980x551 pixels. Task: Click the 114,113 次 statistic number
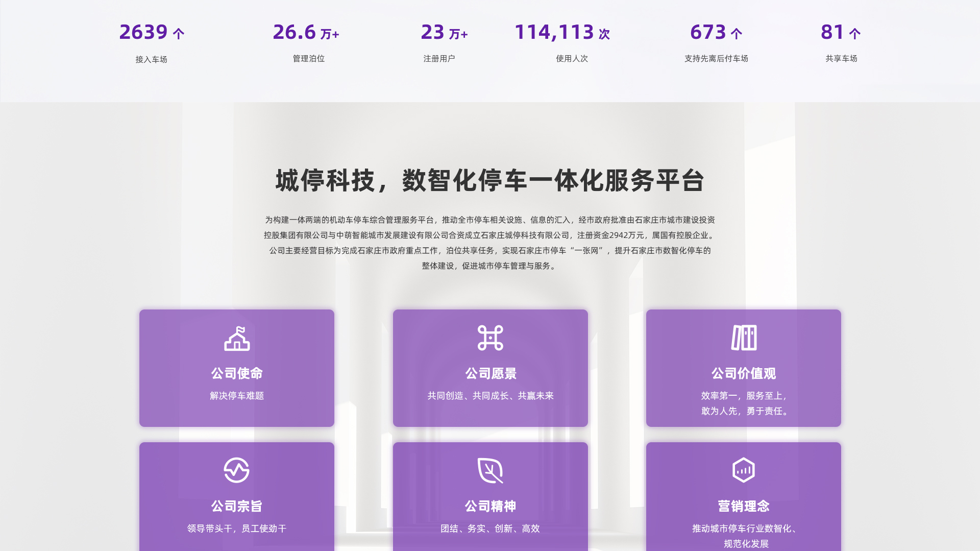click(562, 32)
